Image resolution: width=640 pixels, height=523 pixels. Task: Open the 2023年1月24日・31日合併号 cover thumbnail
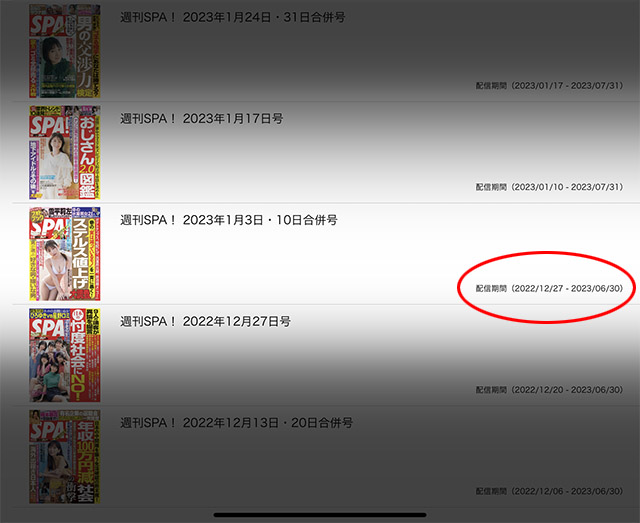coord(64,51)
